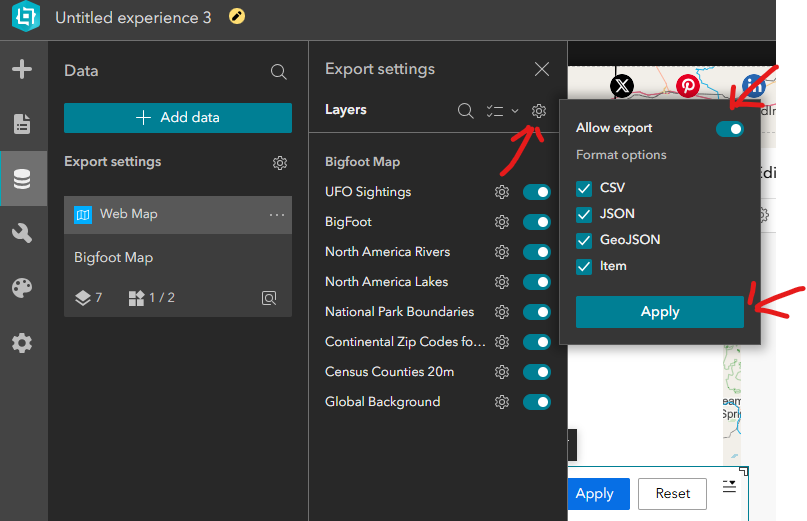This screenshot has width=807, height=521.
Task: Open the Utilities wrench sidebar panel
Action: [x=22, y=233]
